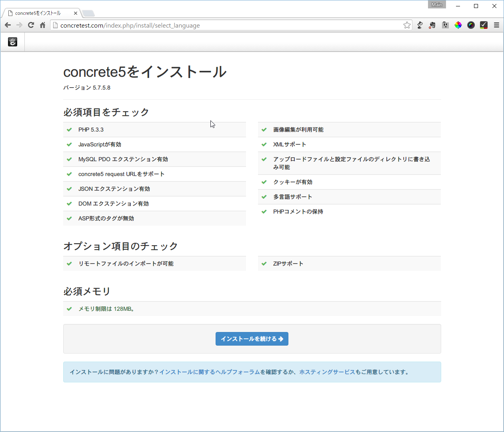Click check icon beside 画像編集が利用可能
Viewport: 504px width, 432px height.
coord(264,130)
